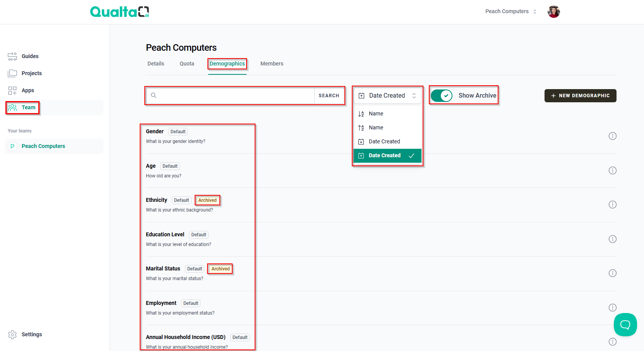
Task: Click the magnifier icon in search box
Action: coord(154,95)
